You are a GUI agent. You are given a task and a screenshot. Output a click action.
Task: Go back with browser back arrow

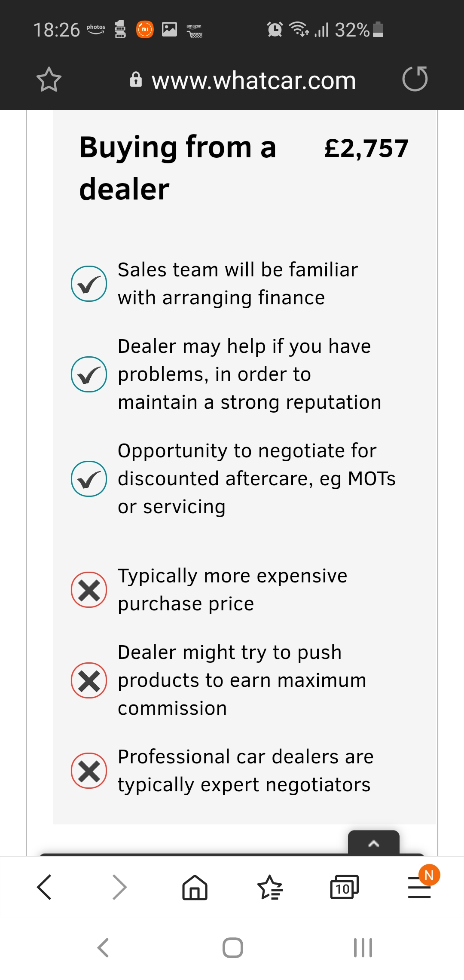click(x=45, y=887)
